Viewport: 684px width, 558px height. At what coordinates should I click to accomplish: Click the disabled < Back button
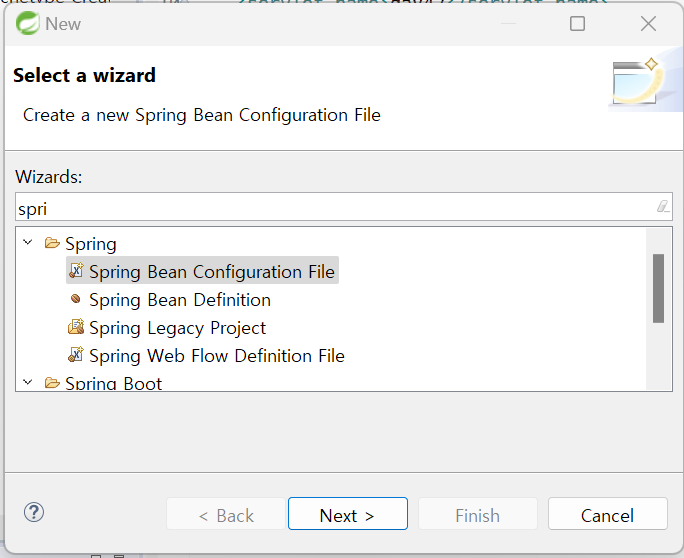coord(226,514)
